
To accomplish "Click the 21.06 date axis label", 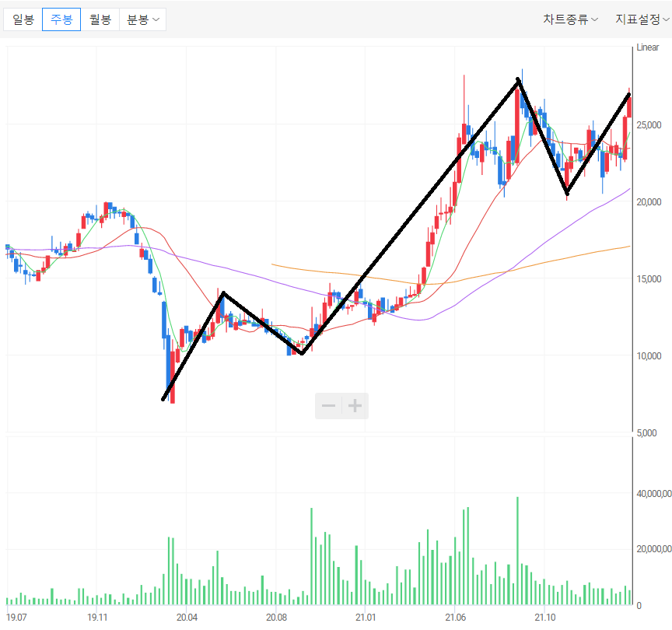I will [x=455, y=618].
